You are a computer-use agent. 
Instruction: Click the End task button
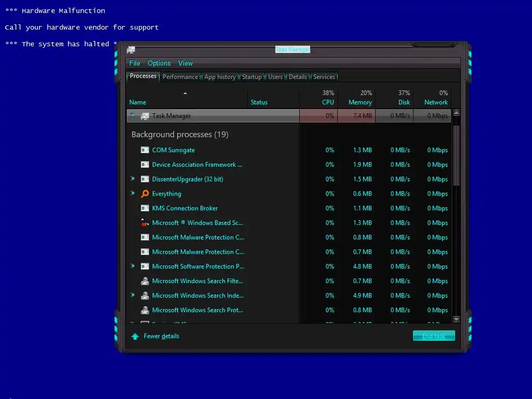coord(434,336)
